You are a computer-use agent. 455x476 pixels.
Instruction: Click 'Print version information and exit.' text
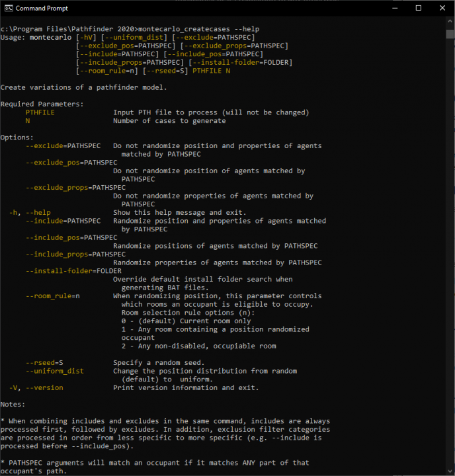click(186, 388)
